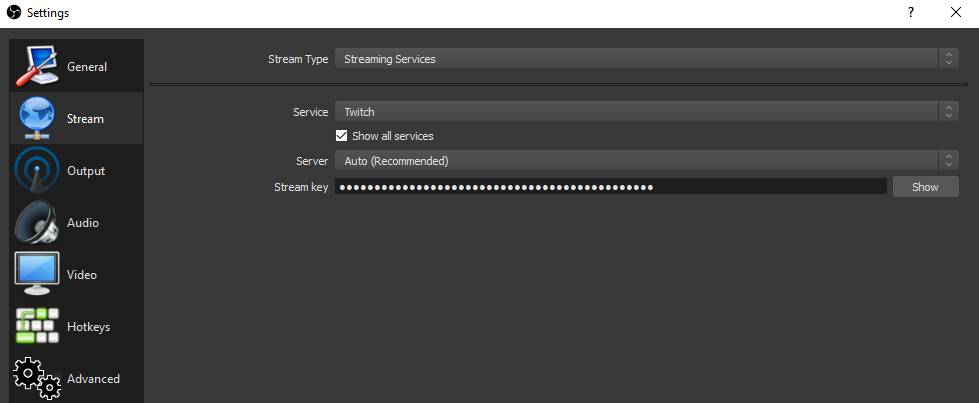The width and height of the screenshot is (979, 403).
Task: Click the Audio speaker icon
Action: [37, 223]
